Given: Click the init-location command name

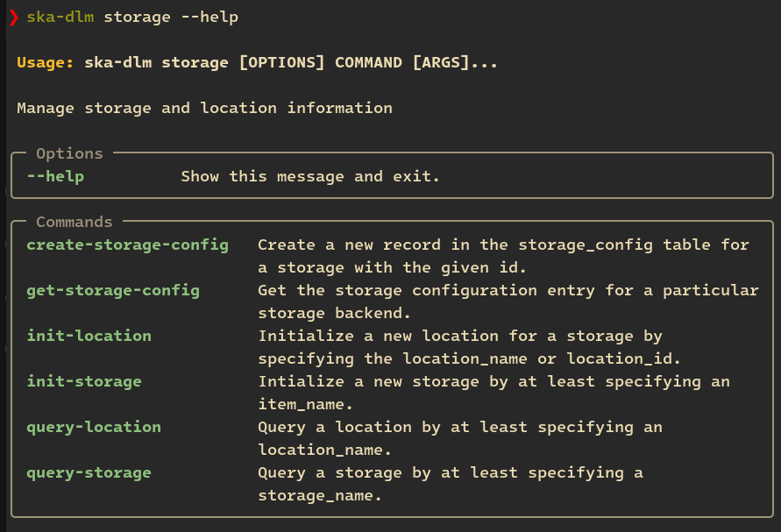Looking at the screenshot, I should pos(89,336).
